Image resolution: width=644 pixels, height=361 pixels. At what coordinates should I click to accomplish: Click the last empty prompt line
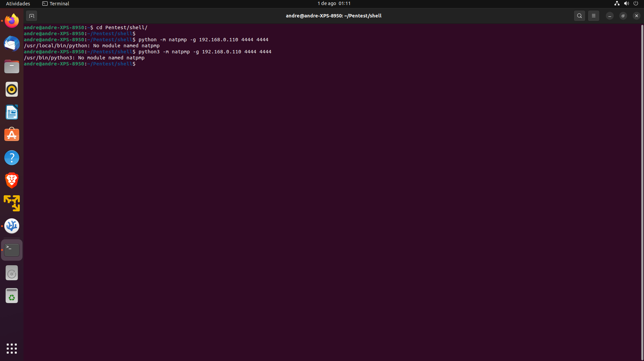(x=80, y=64)
